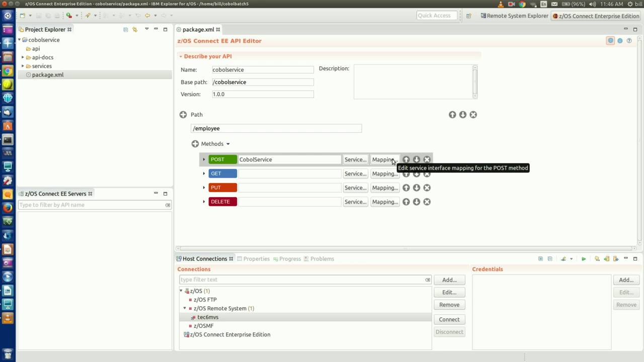Collapse all in Project Explorer
Viewport: 644px width, 362px height.
click(126, 30)
